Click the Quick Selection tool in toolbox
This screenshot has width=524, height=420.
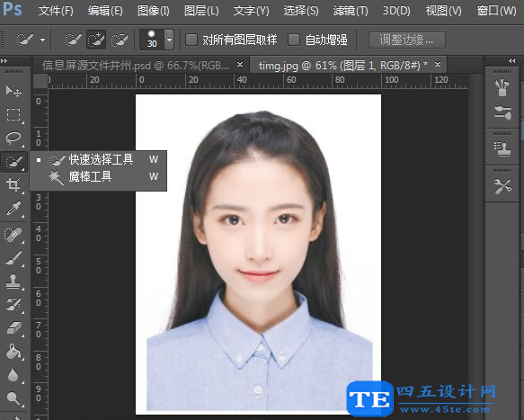(13, 162)
